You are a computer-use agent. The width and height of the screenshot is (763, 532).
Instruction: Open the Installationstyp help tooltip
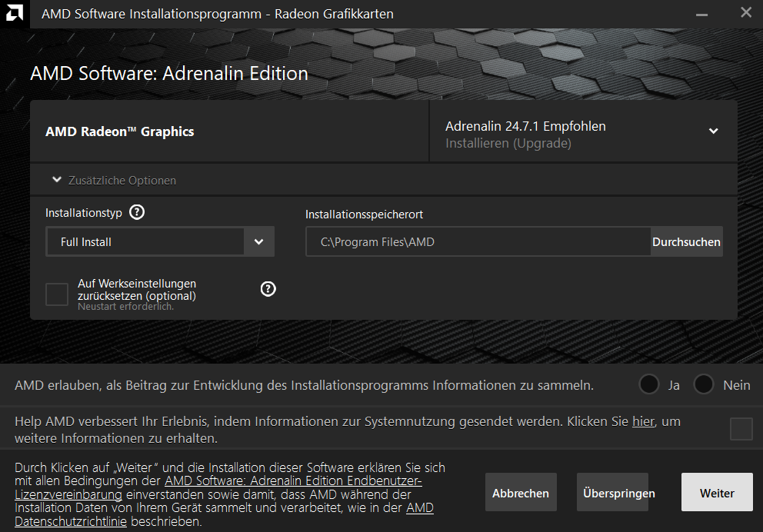pyautogui.click(x=136, y=212)
